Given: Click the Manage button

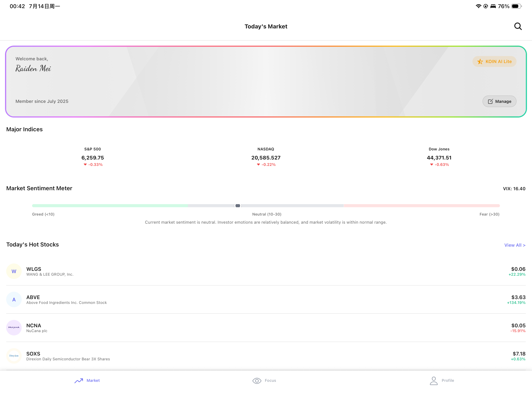Looking at the screenshot, I should [499, 101].
